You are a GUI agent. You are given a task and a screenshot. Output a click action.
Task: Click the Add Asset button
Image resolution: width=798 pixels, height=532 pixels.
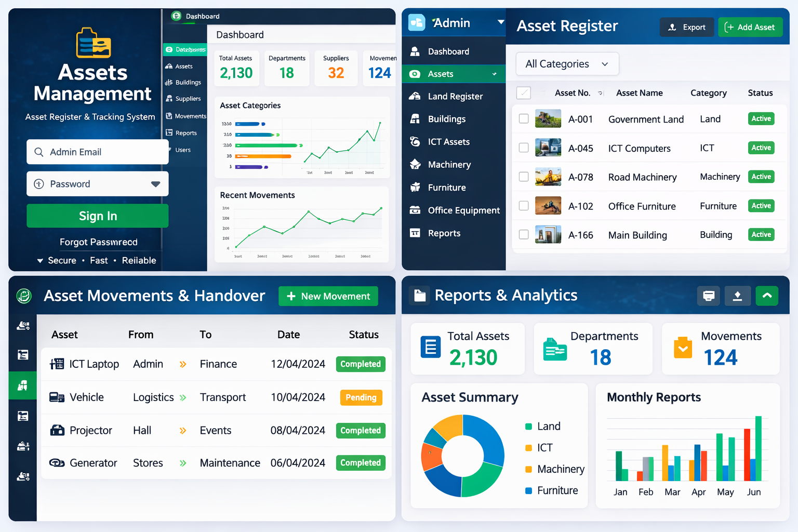pos(750,27)
